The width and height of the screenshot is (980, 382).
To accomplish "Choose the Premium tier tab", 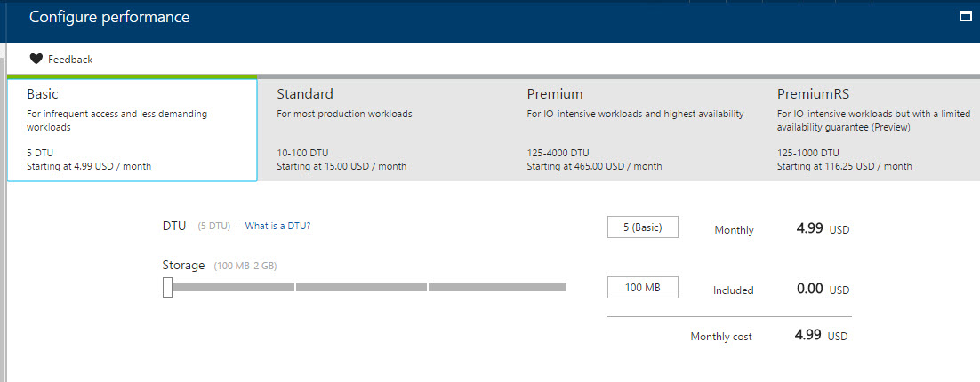I will coord(633,129).
